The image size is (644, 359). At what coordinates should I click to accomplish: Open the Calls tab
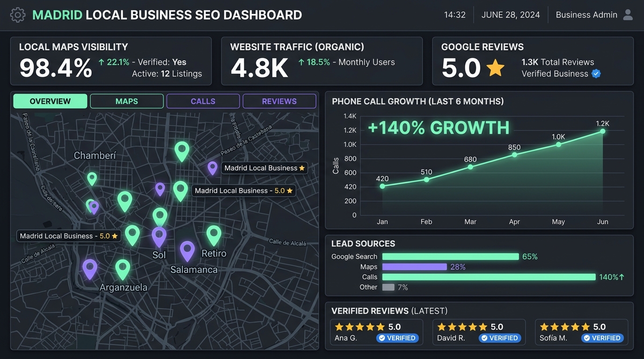[203, 101]
